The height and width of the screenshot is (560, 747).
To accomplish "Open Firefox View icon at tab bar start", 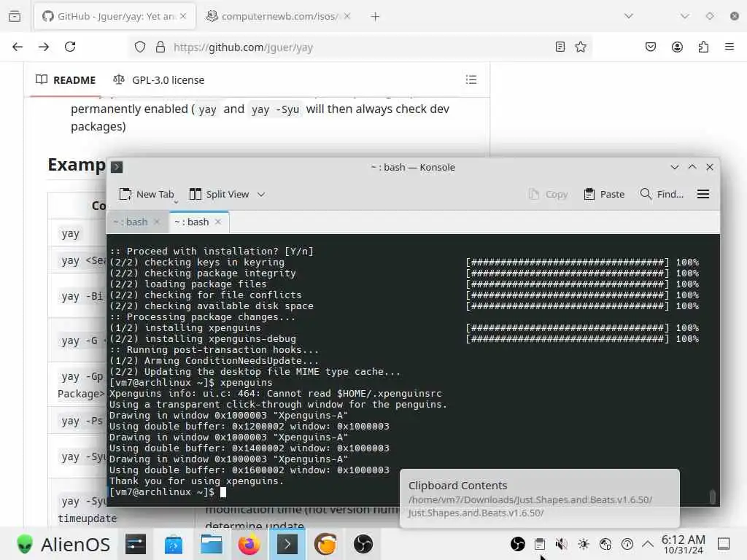I will point(15,16).
